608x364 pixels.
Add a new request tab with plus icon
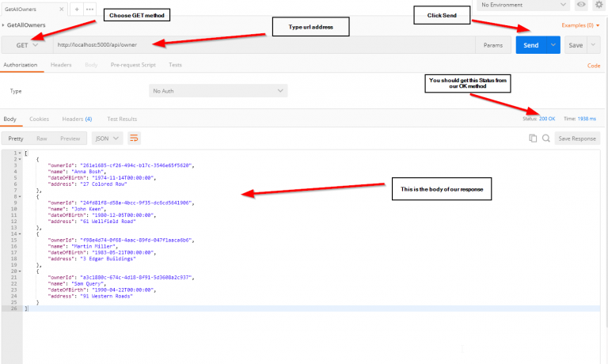[77, 7]
